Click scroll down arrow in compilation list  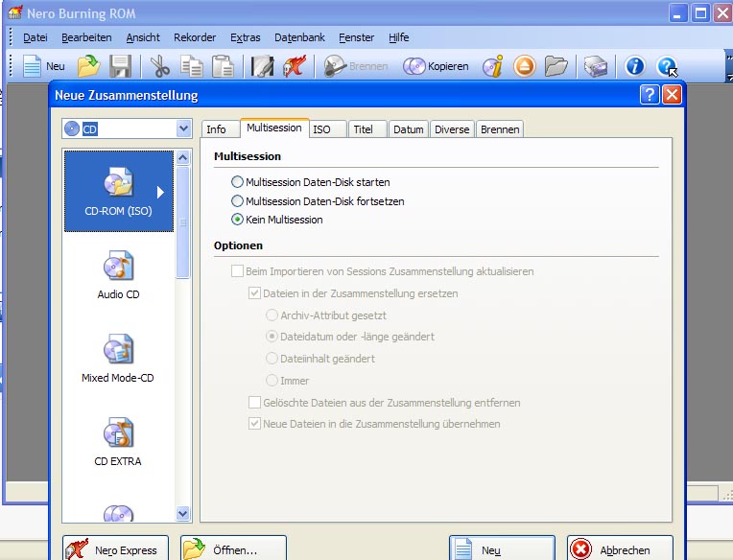click(x=183, y=514)
